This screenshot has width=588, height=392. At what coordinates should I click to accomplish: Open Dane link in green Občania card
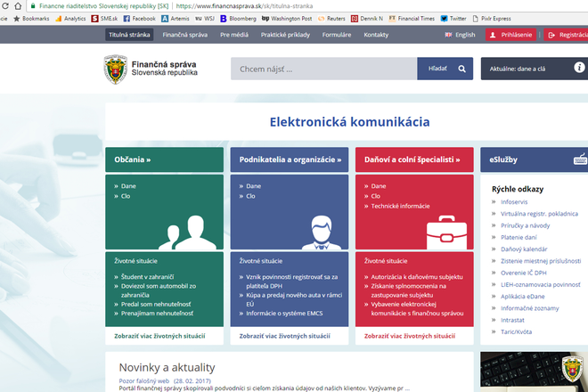pyautogui.click(x=128, y=186)
